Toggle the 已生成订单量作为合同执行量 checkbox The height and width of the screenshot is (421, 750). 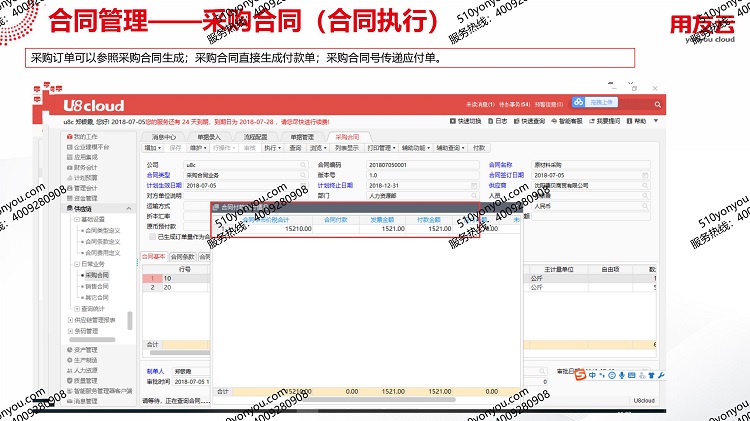(x=152, y=238)
